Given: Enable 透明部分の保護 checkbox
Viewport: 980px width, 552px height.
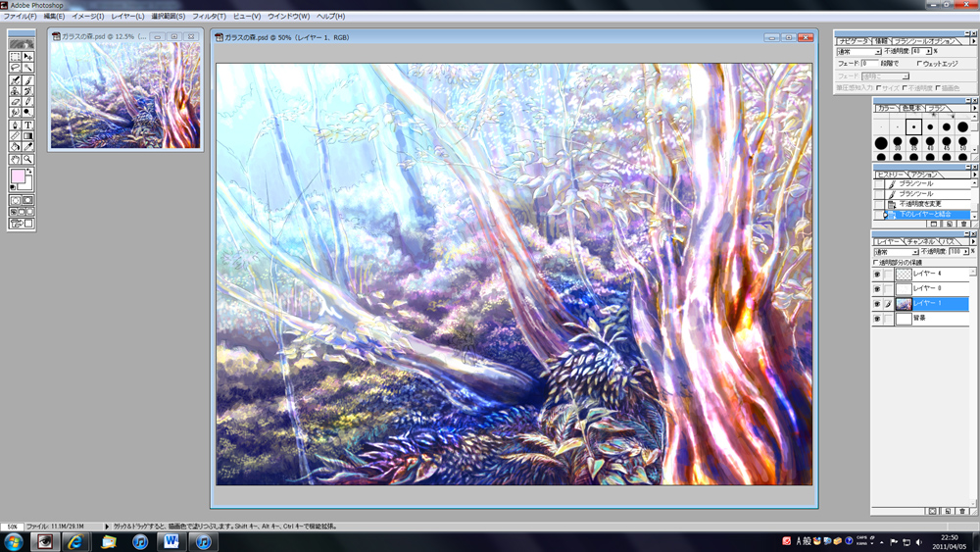Looking at the screenshot, I should point(876,263).
